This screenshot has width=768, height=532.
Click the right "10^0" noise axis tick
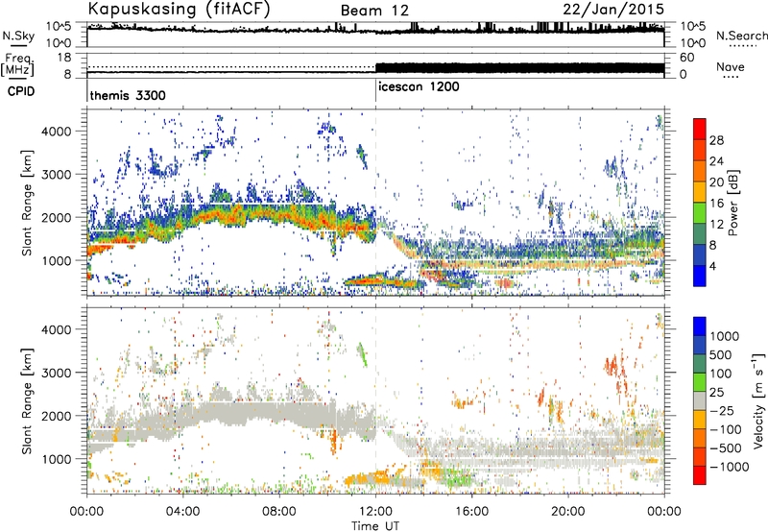click(x=693, y=43)
